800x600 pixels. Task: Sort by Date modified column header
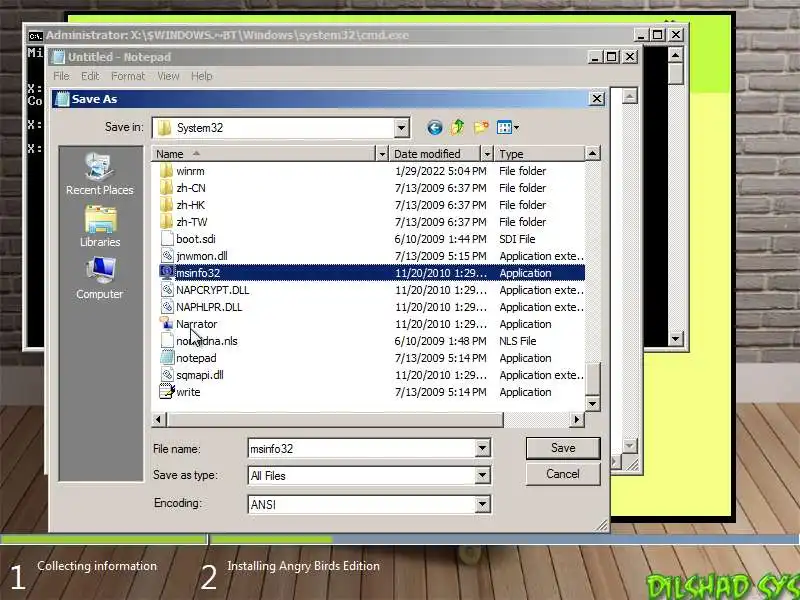[x=436, y=154]
